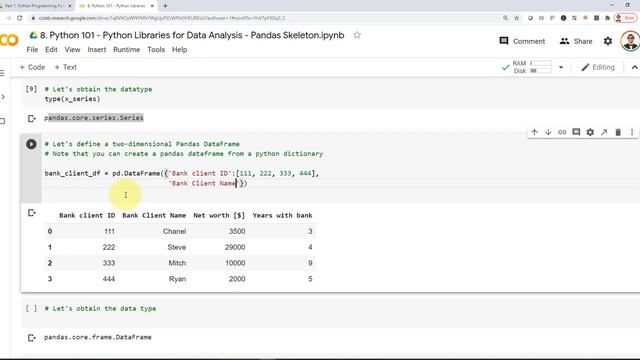Mirror the cell in a tab
640x360 pixels.
[x=604, y=132]
